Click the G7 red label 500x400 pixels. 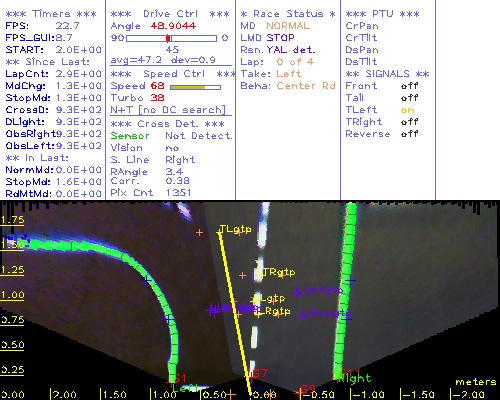[259, 373]
